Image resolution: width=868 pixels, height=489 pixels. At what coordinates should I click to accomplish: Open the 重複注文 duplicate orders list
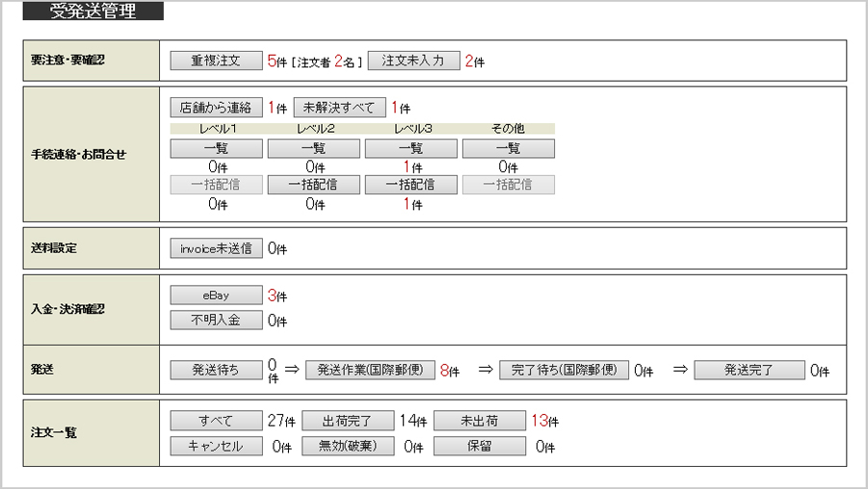[216, 61]
